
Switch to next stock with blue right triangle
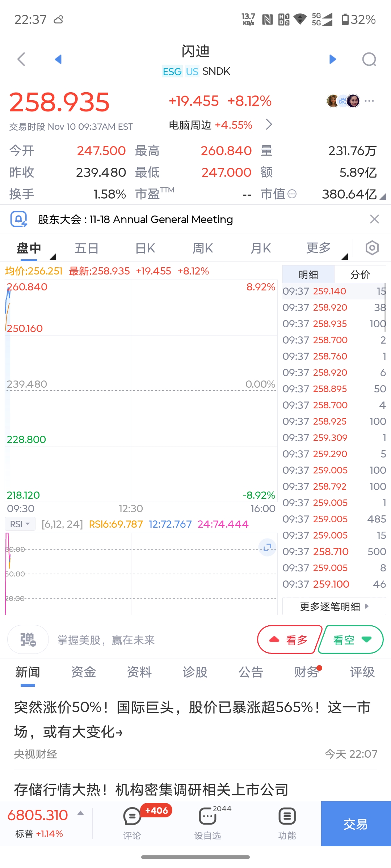[x=333, y=59]
